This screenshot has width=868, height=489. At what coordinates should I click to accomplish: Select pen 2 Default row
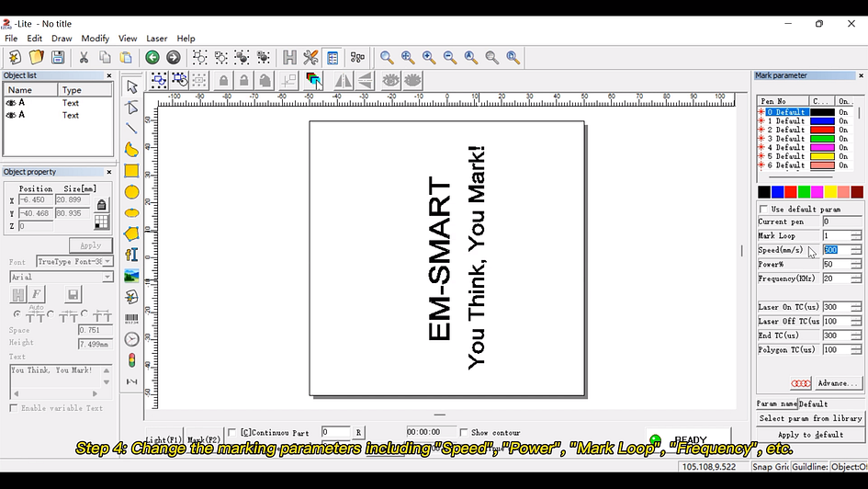tap(805, 130)
